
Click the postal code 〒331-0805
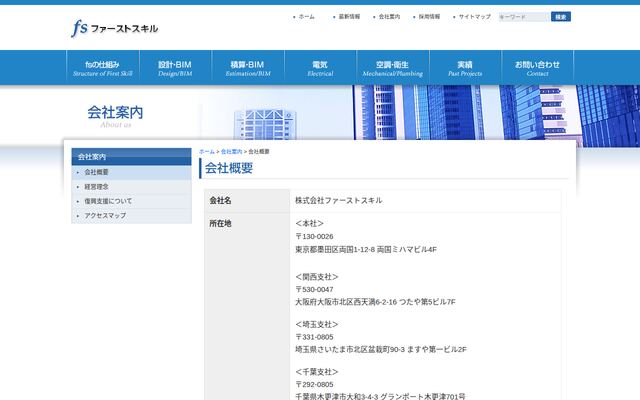coord(314,337)
